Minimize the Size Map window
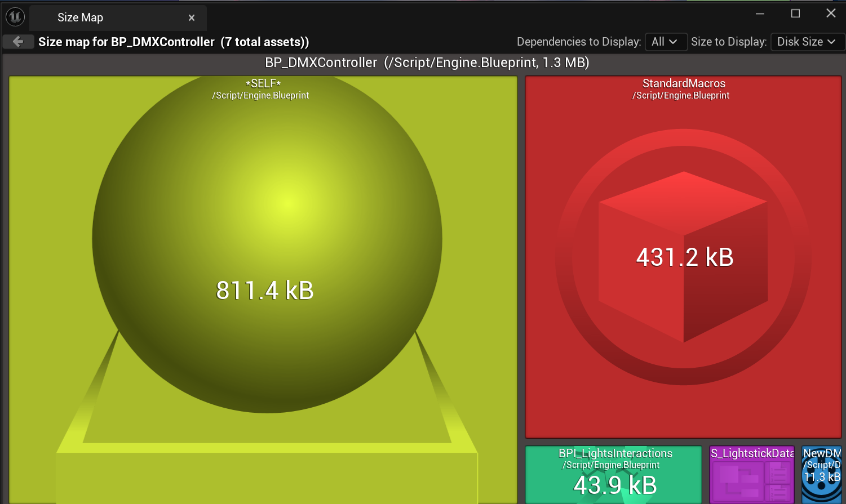846x504 pixels. coord(760,14)
